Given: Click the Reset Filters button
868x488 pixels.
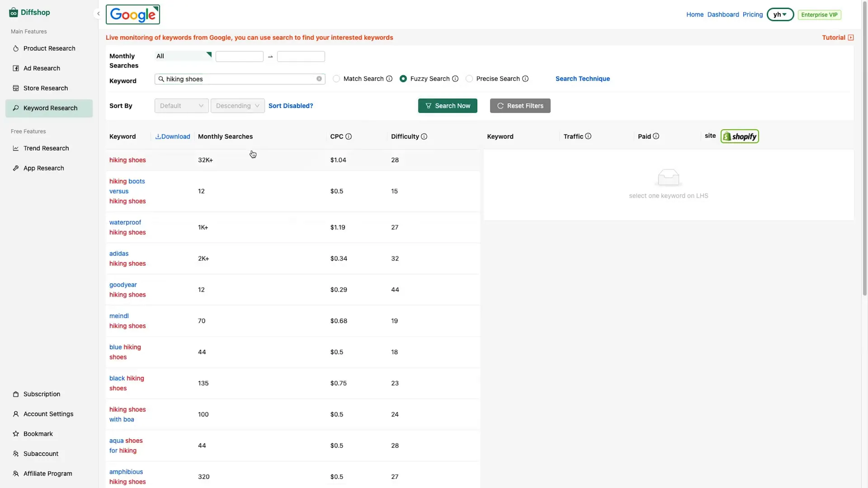Looking at the screenshot, I should (x=520, y=105).
